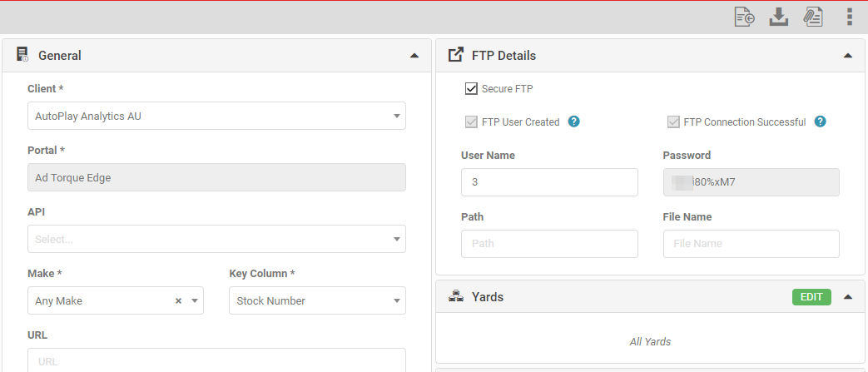
Task: Click the FTP Path input field
Action: [549, 244]
